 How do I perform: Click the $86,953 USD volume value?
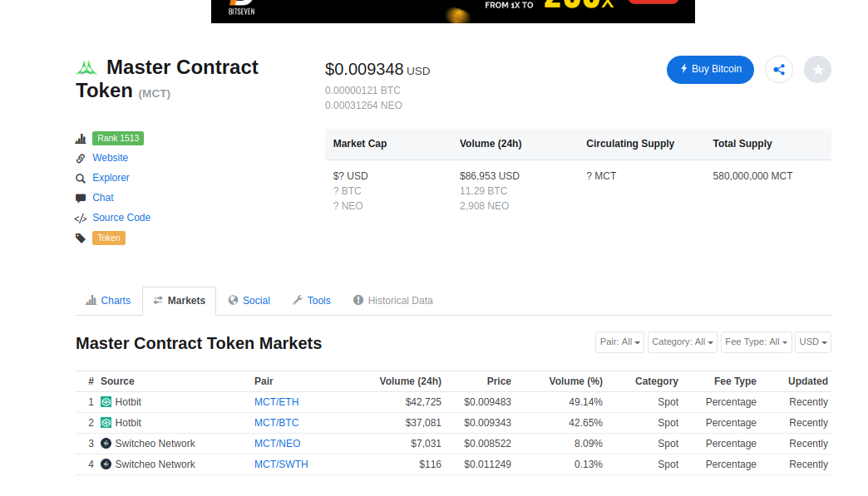[x=490, y=176]
